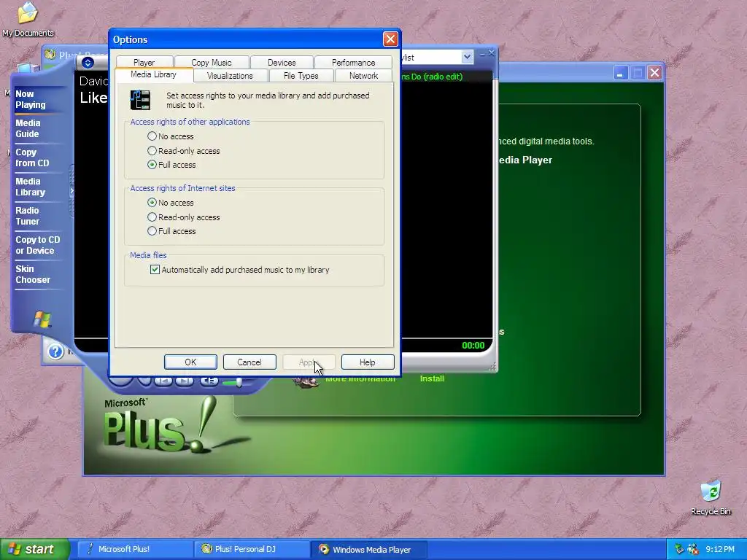Image resolution: width=747 pixels, height=560 pixels.
Task: Click the second system tray icon
Action: coord(693,549)
